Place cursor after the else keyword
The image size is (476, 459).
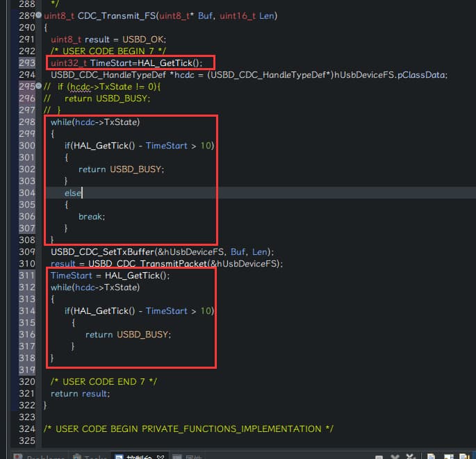[82, 193]
